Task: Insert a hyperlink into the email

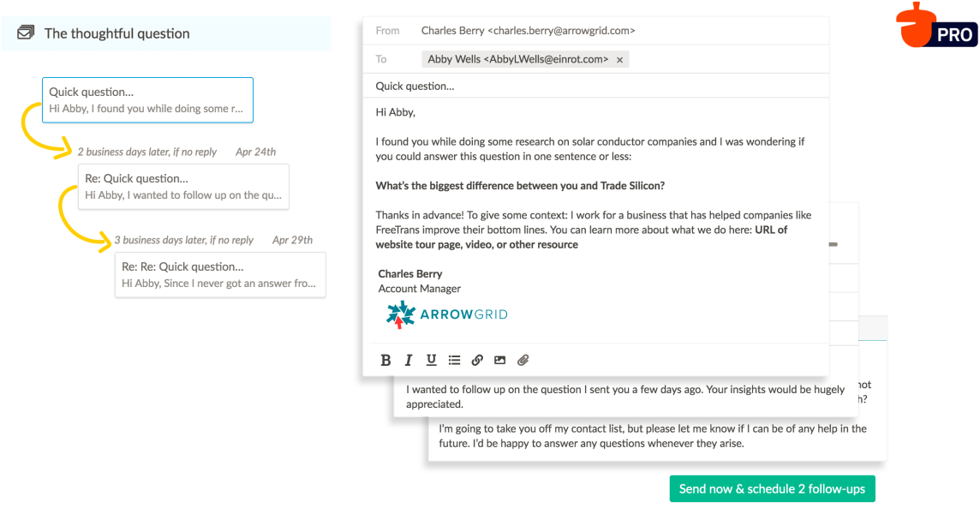Action: [477, 360]
